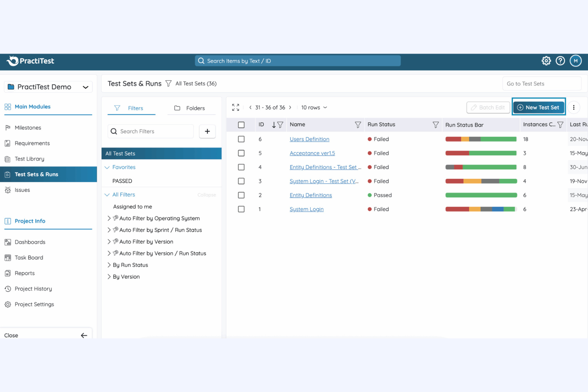Open the Task Board
Viewport: 588px width, 392px height.
point(29,257)
